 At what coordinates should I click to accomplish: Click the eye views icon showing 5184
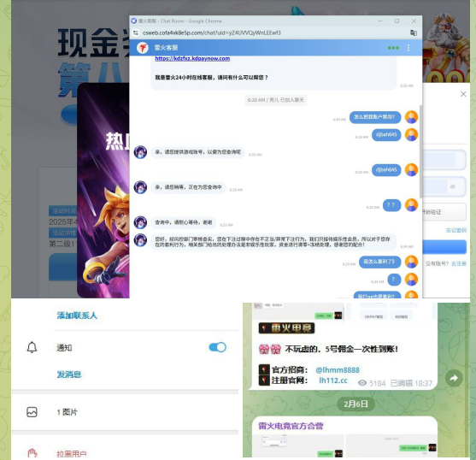pyautogui.click(x=362, y=383)
